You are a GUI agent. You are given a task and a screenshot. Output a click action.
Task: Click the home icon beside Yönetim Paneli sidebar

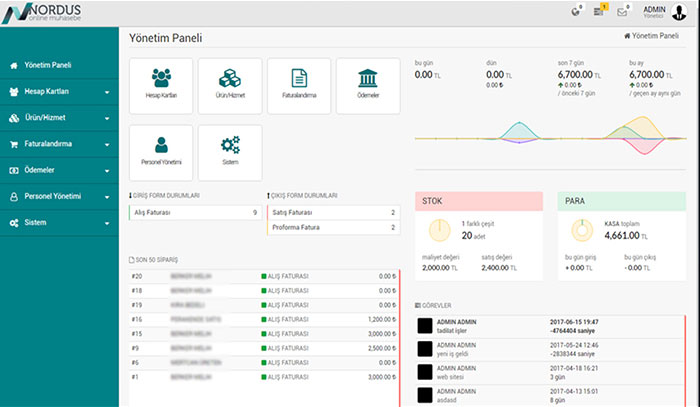(14, 66)
